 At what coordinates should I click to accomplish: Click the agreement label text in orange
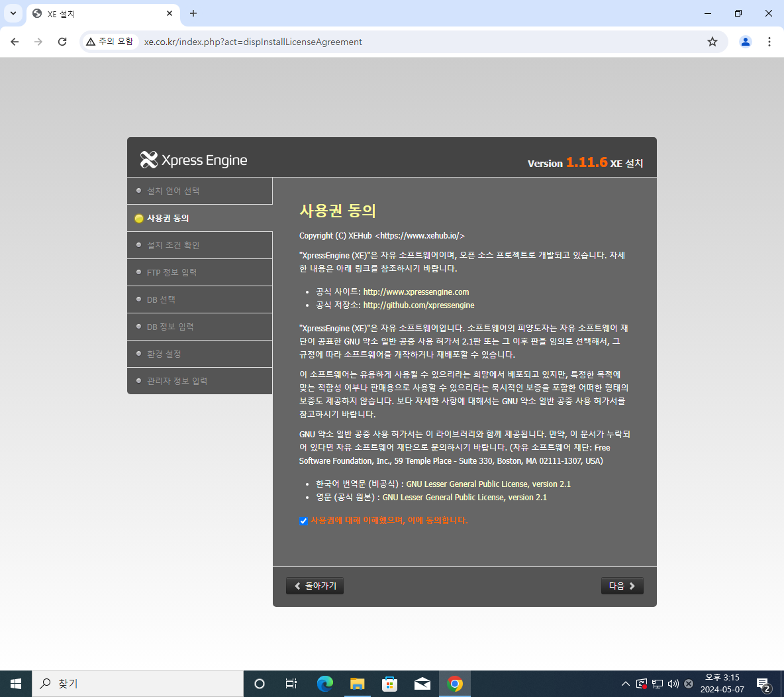click(x=389, y=520)
